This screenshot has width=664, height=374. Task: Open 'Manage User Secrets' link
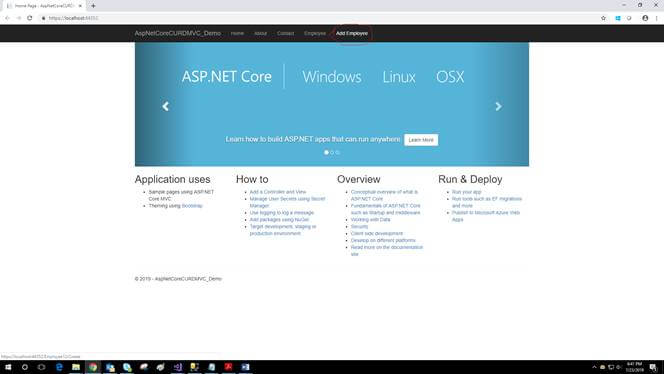287,202
